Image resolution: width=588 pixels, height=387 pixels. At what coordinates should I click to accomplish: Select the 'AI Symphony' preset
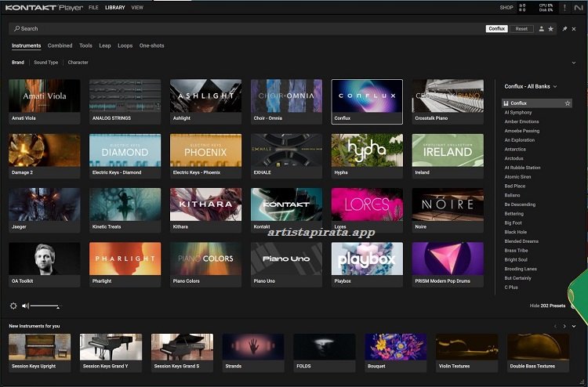tap(518, 112)
